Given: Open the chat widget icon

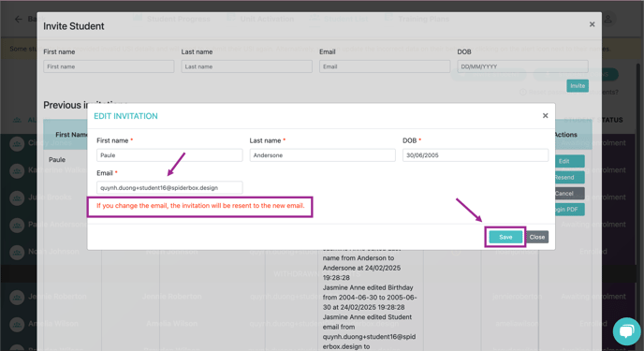Looking at the screenshot, I should [627, 331].
